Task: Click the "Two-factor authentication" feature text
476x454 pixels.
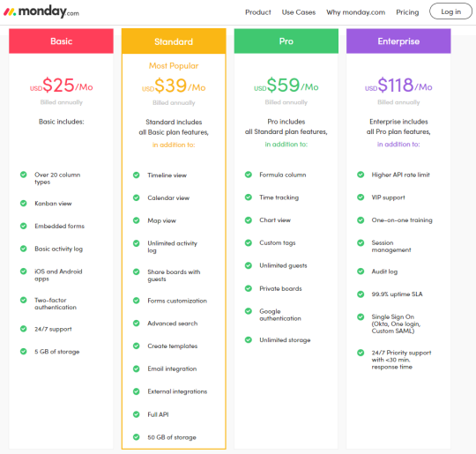Action: click(56, 303)
